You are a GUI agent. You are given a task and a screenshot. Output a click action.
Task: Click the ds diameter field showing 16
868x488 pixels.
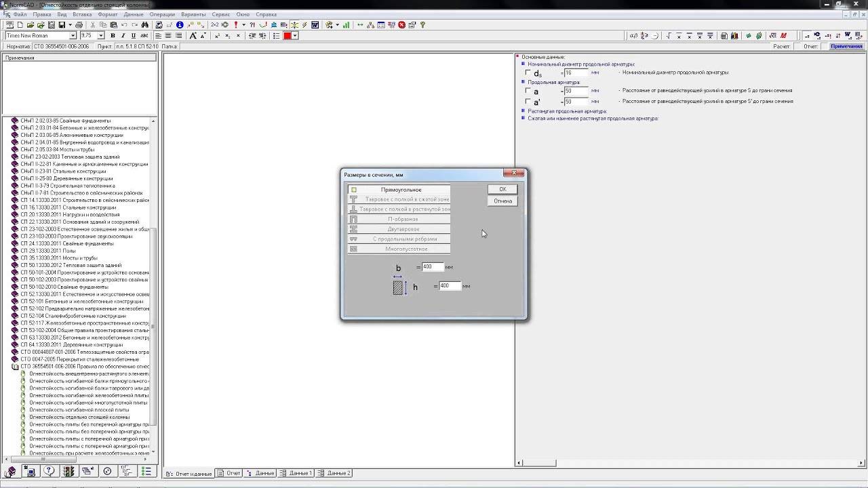pos(576,73)
